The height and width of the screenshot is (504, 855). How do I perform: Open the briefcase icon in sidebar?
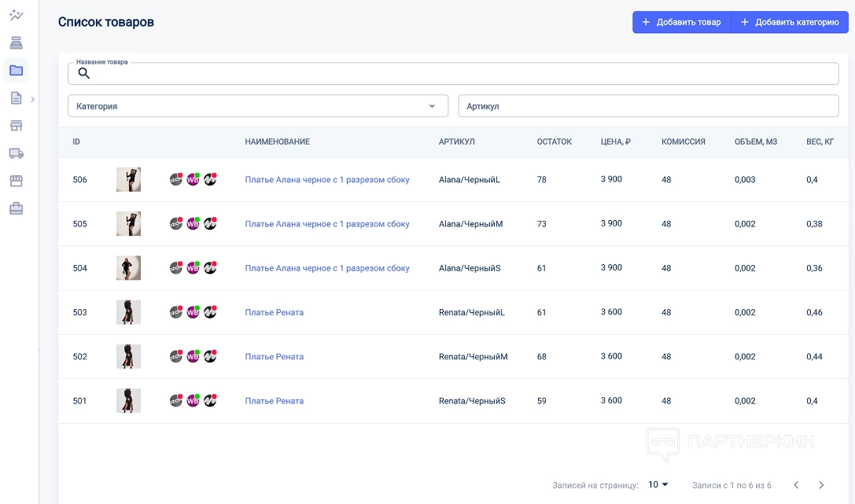16,208
